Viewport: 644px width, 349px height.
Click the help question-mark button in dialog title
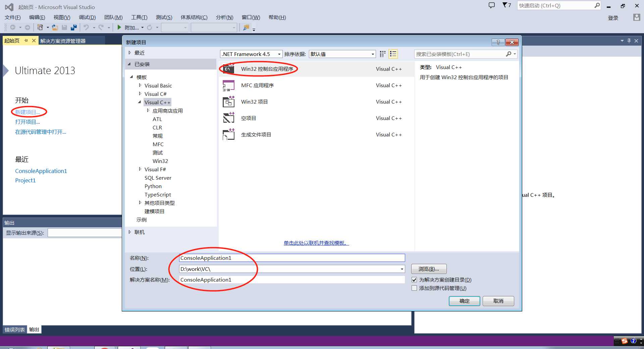tap(498, 42)
